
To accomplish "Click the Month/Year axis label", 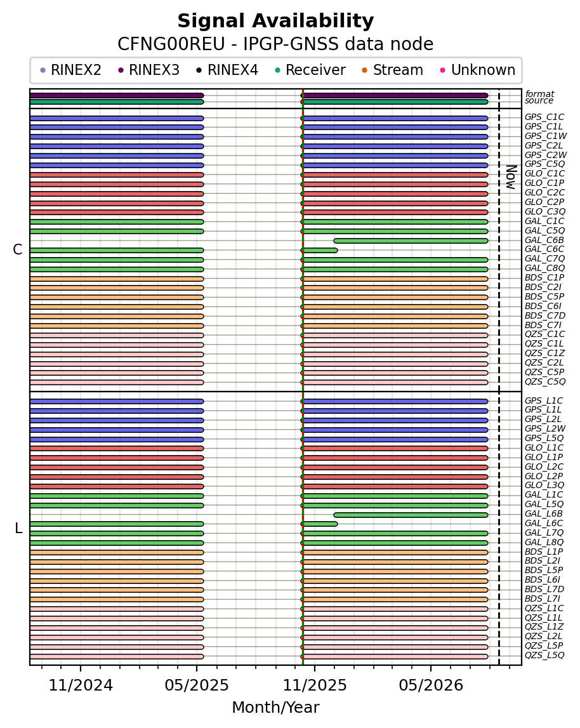I will [276, 708].
